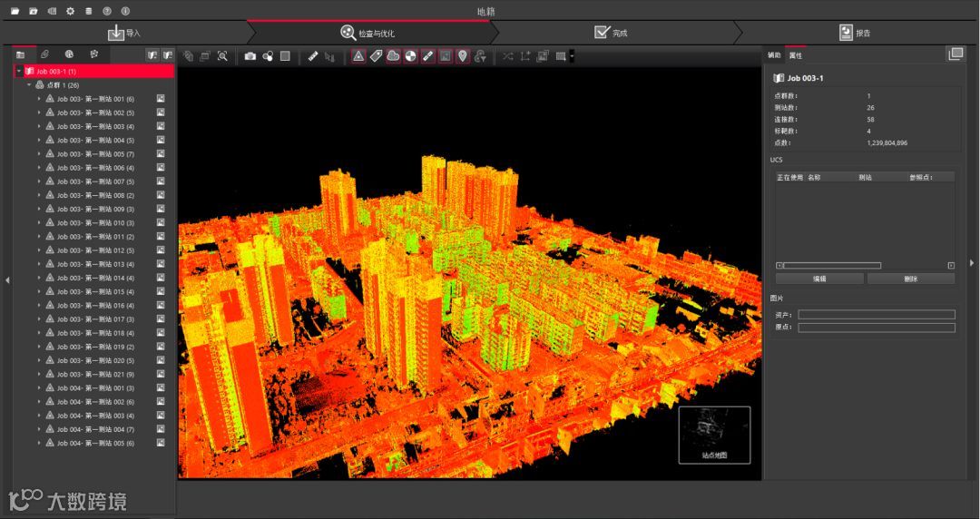The image size is (980, 519).
Task: Collapse the Job 003-1 tree node
Action: tap(18, 71)
